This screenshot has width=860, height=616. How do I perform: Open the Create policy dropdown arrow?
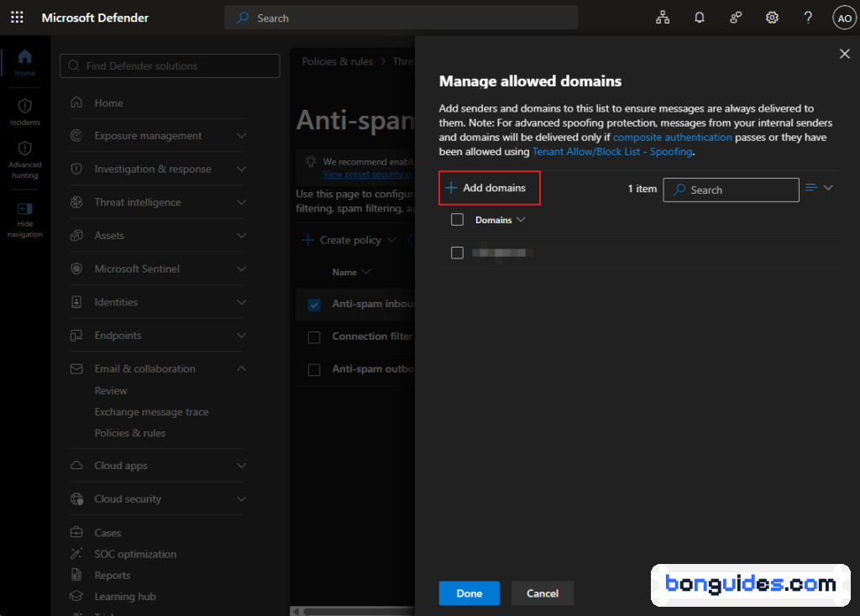point(391,240)
